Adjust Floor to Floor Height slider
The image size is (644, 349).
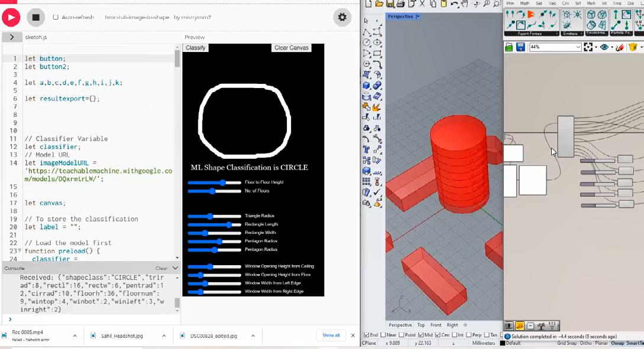215,182
